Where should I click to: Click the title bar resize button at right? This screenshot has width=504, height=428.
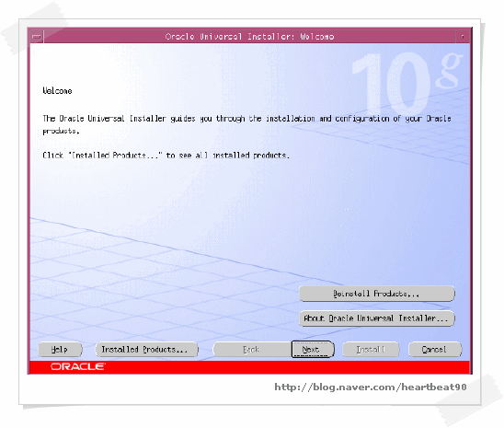(463, 36)
